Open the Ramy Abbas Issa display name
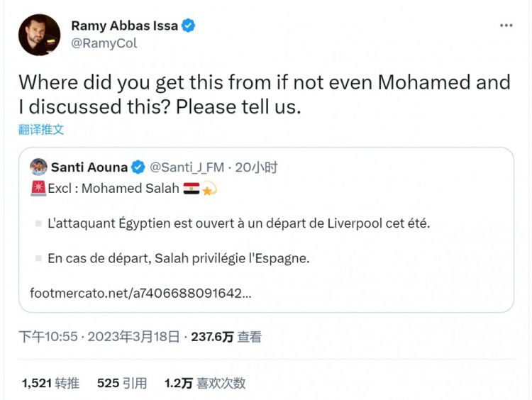The image size is (532, 400). [124, 26]
